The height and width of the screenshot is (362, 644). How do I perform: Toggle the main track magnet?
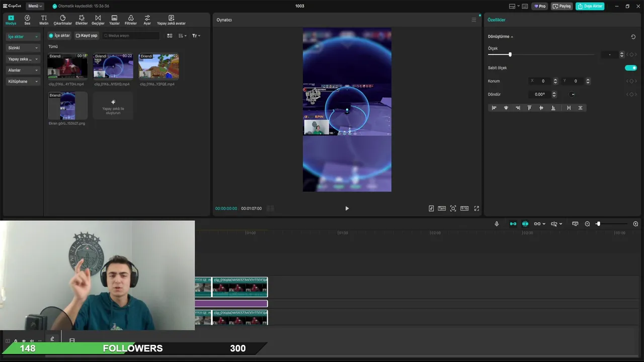[x=513, y=224]
